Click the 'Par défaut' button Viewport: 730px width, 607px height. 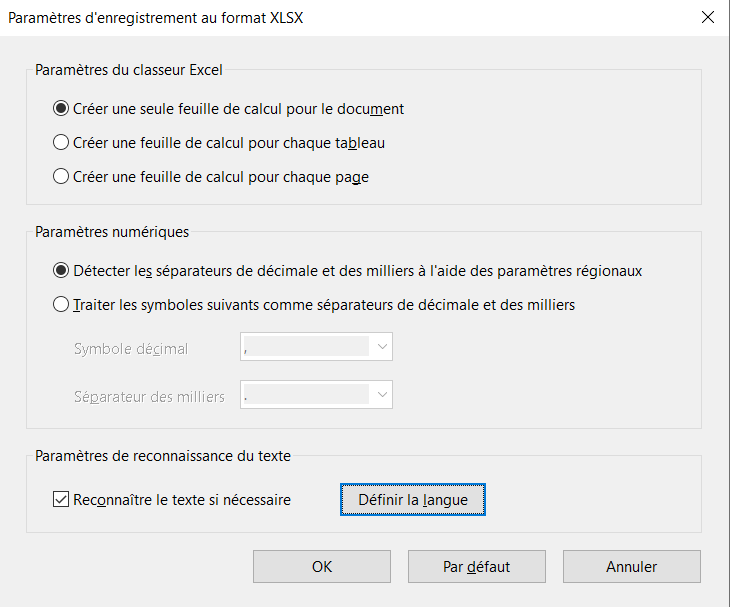point(476,567)
